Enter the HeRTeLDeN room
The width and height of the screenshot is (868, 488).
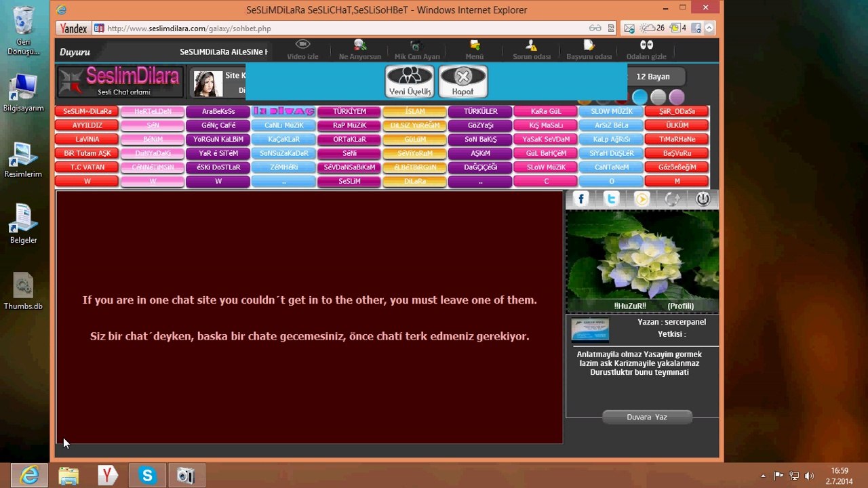(153, 111)
